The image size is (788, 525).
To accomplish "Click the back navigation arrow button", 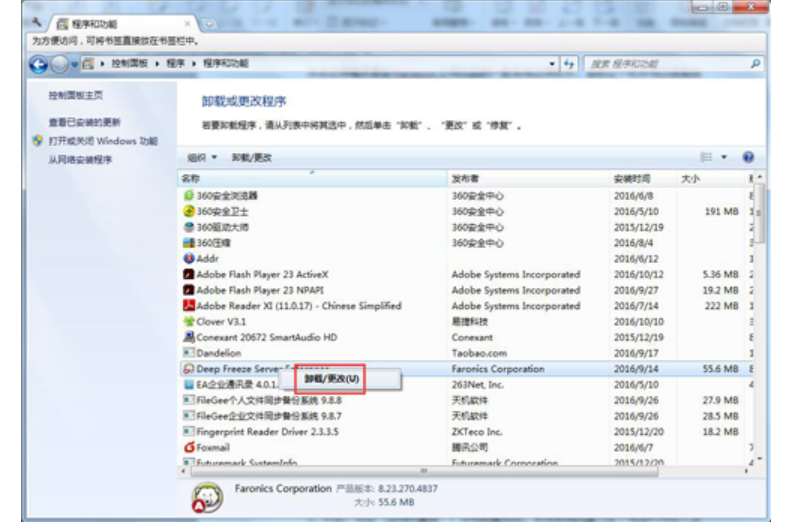I will [x=38, y=64].
